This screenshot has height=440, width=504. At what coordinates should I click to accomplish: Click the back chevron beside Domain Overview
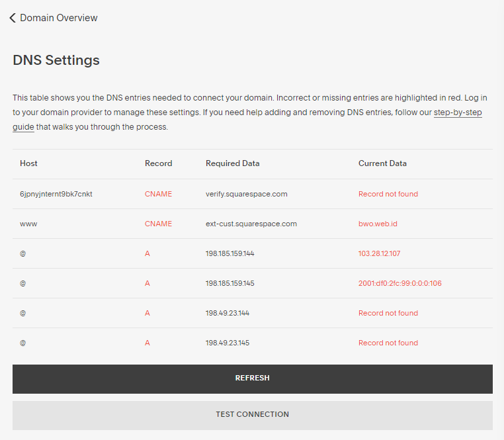(x=13, y=18)
